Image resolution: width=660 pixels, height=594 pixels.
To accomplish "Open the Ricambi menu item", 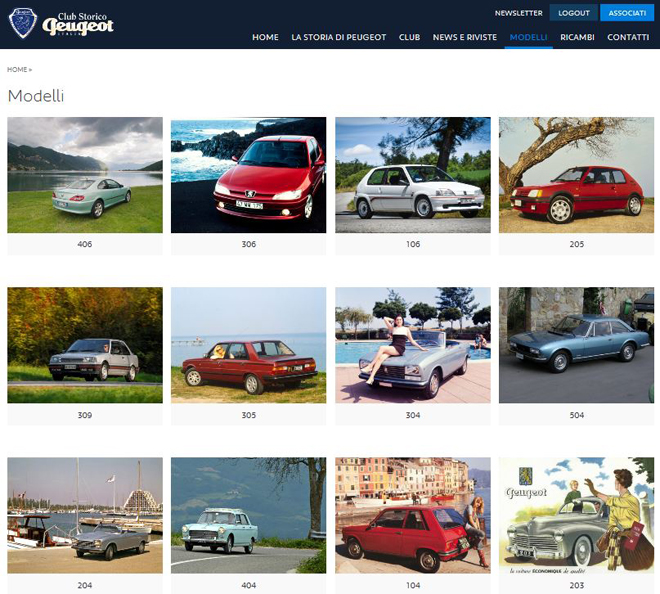I will pyautogui.click(x=577, y=37).
